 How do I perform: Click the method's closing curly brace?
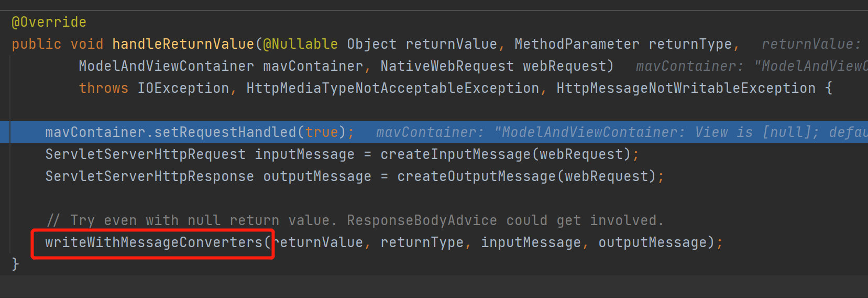click(15, 263)
